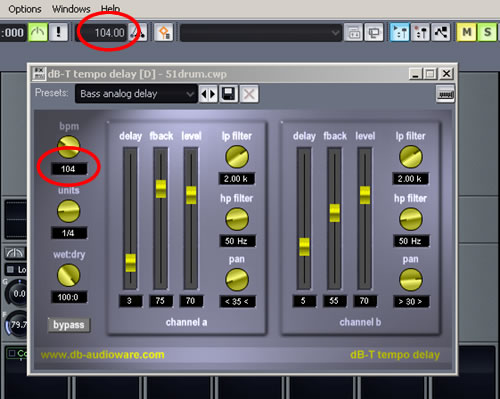Click channel a fback value 75
The width and height of the screenshot is (500, 399).
(161, 301)
